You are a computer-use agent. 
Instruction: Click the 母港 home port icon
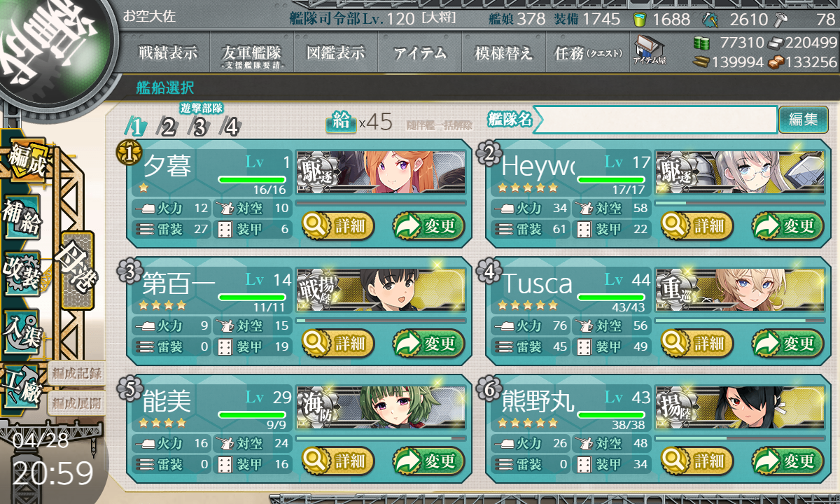pos(77,270)
